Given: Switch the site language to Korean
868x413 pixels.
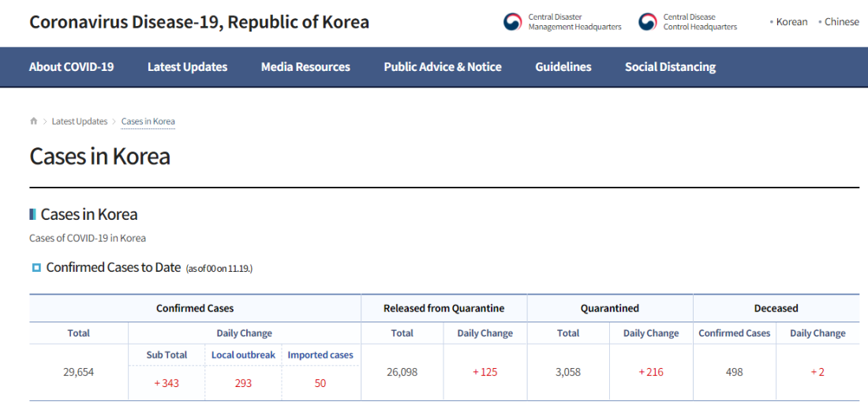Looking at the screenshot, I should [791, 22].
